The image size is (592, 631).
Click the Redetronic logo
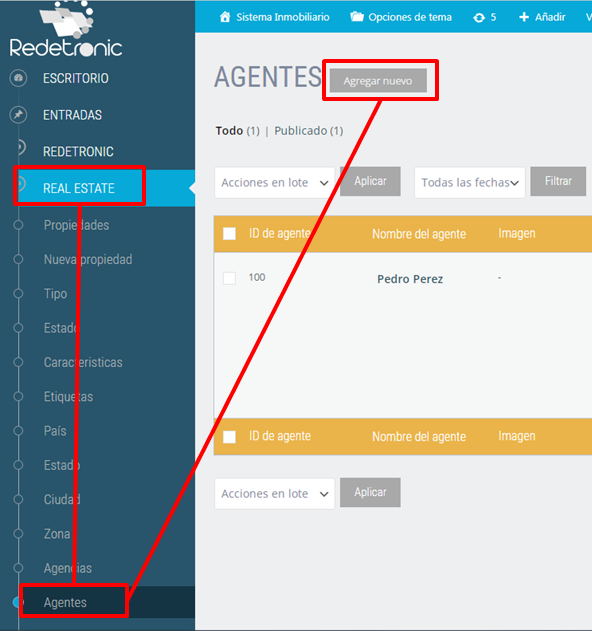(x=66, y=29)
